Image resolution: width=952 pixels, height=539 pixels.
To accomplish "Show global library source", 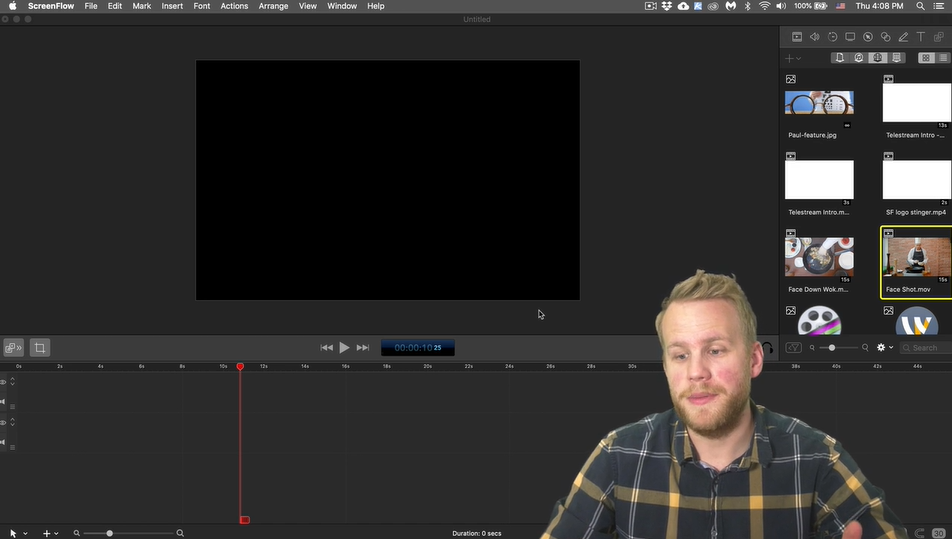I will click(x=877, y=58).
